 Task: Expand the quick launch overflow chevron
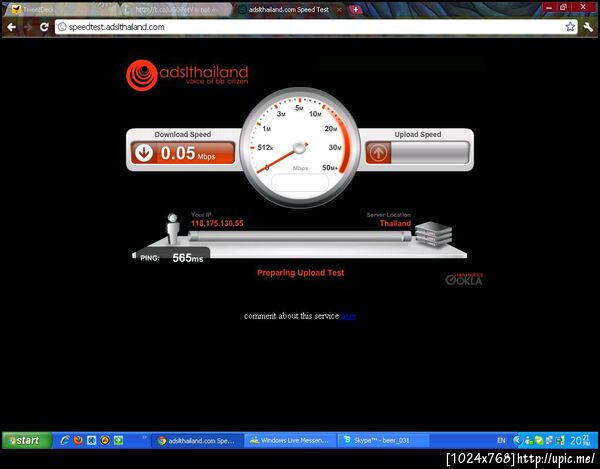click(145, 437)
